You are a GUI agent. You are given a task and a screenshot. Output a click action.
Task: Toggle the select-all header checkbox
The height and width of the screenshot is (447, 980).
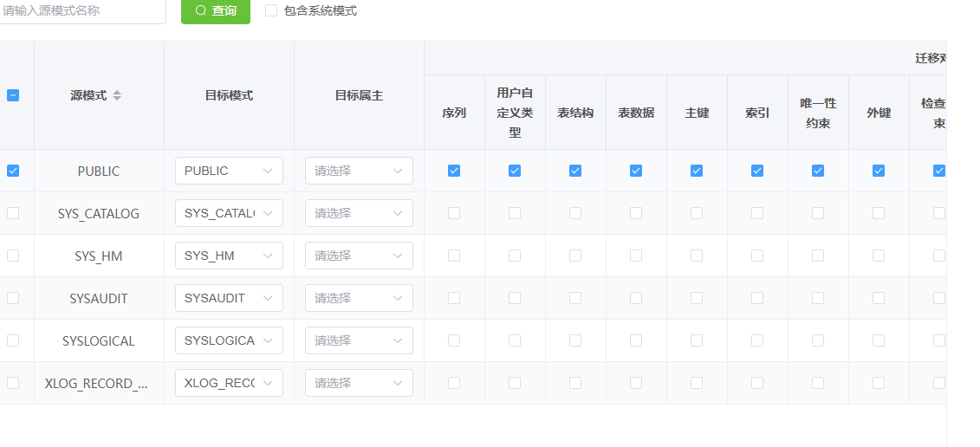[x=13, y=95]
